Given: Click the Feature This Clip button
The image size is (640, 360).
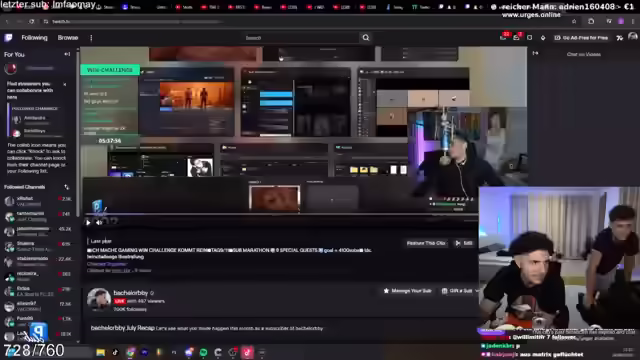Looking at the screenshot, I should 426,243.
